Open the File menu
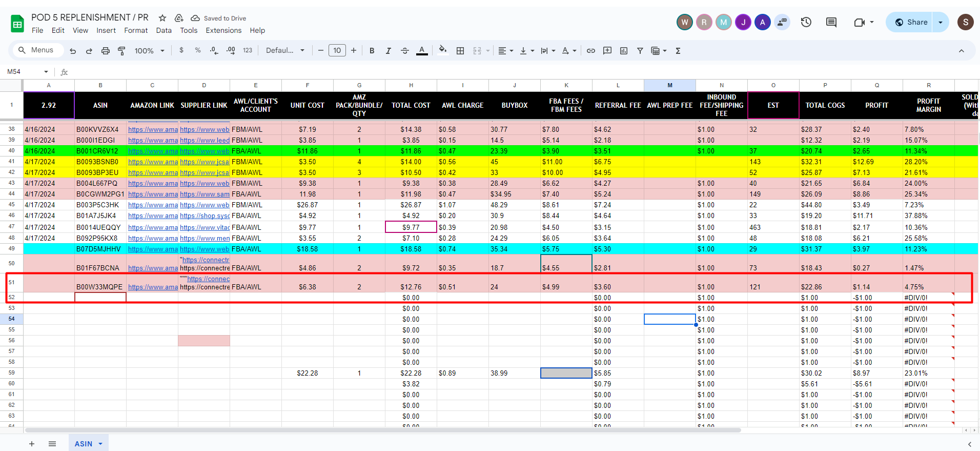The image size is (980, 451). 37,30
